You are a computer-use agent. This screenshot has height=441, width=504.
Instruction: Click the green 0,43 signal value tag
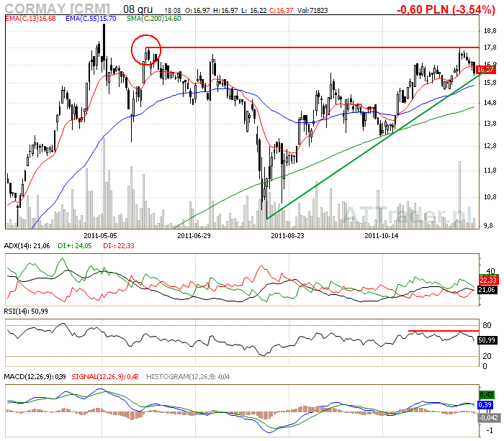pos(486,394)
